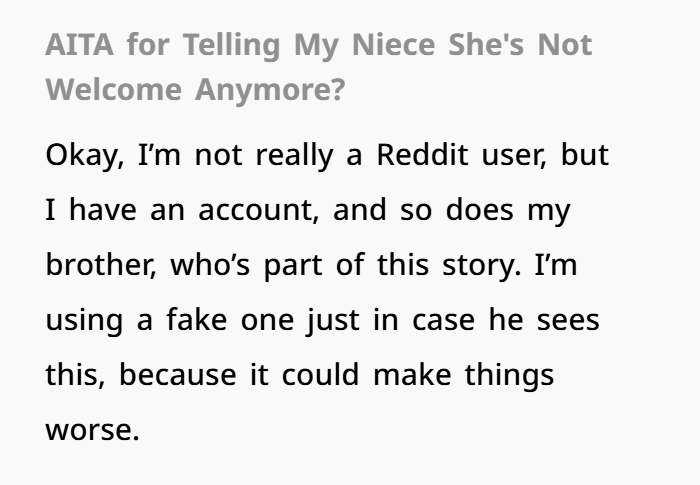700x485 pixels.
Task: Click the word "worse." ending the paragraph
Action: click(x=93, y=430)
